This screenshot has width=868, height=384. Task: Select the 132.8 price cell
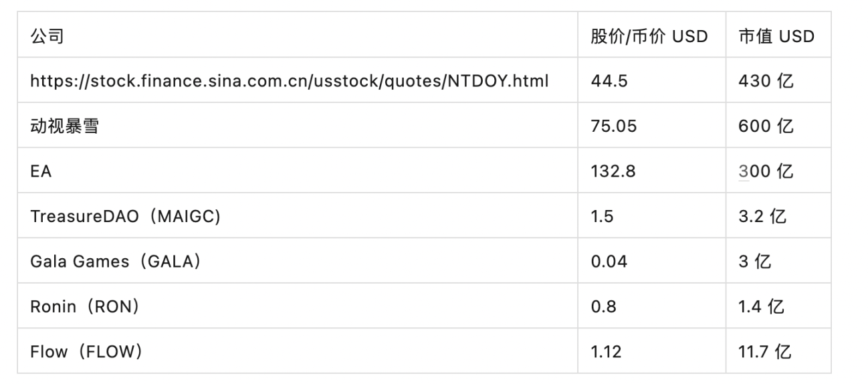[x=613, y=171]
